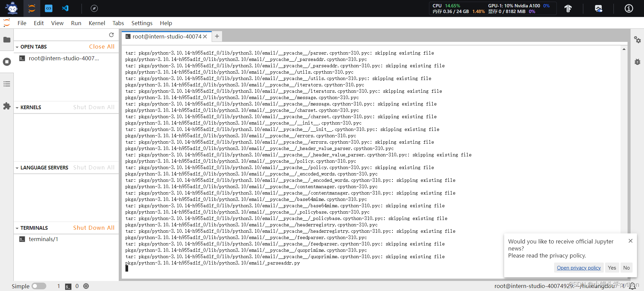
Task: Open the Debugger bug icon
Action: click(637, 62)
